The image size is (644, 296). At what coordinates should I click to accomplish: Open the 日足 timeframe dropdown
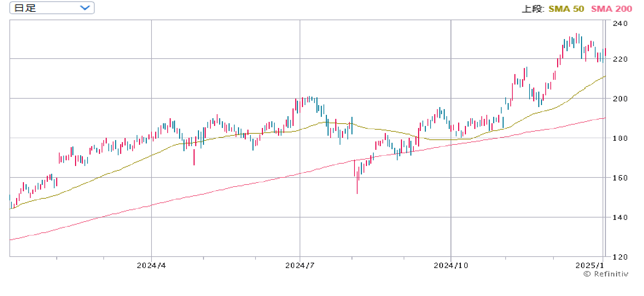click(52, 8)
